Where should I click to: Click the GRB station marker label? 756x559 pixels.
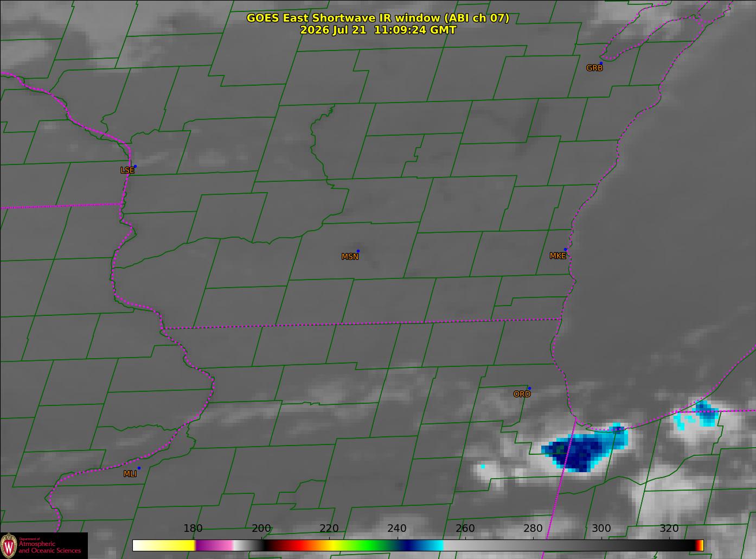coord(594,68)
